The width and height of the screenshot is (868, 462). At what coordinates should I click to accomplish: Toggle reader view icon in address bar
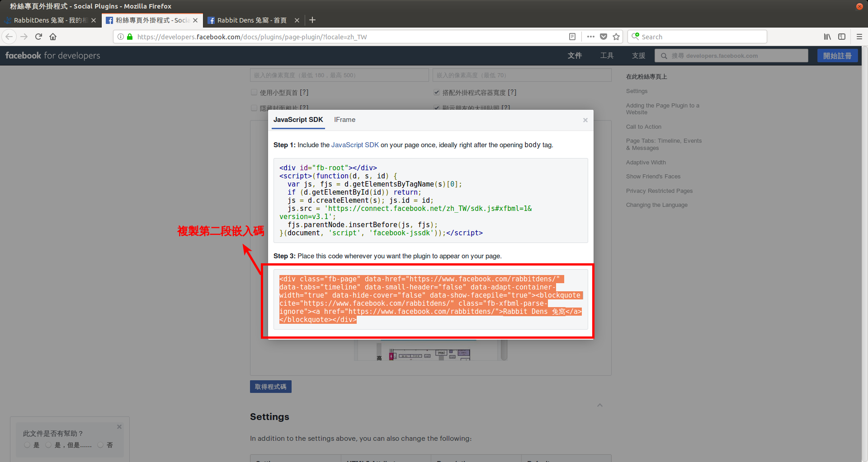coord(572,37)
